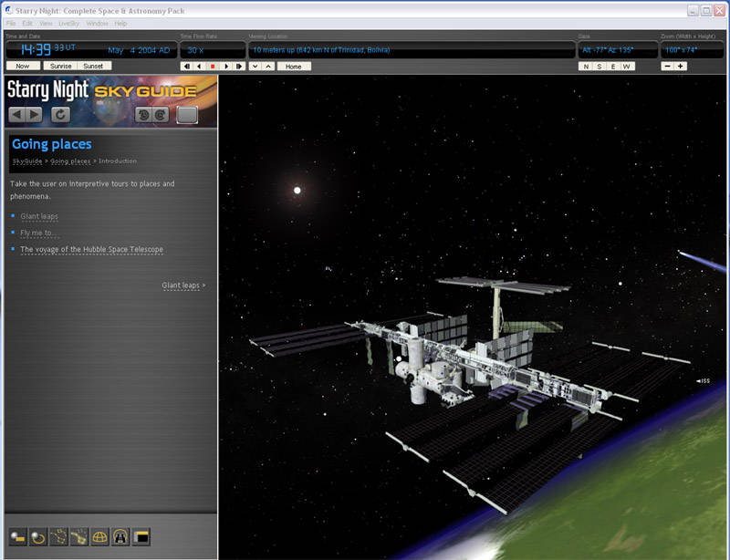
Task: Zoom in with plus button
Action: [x=680, y=66]
